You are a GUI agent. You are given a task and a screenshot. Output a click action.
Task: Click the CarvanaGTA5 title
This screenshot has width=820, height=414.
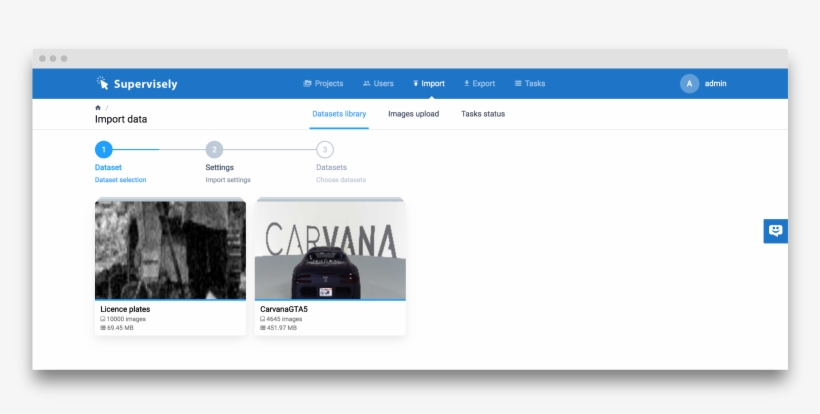coord(284,309)
